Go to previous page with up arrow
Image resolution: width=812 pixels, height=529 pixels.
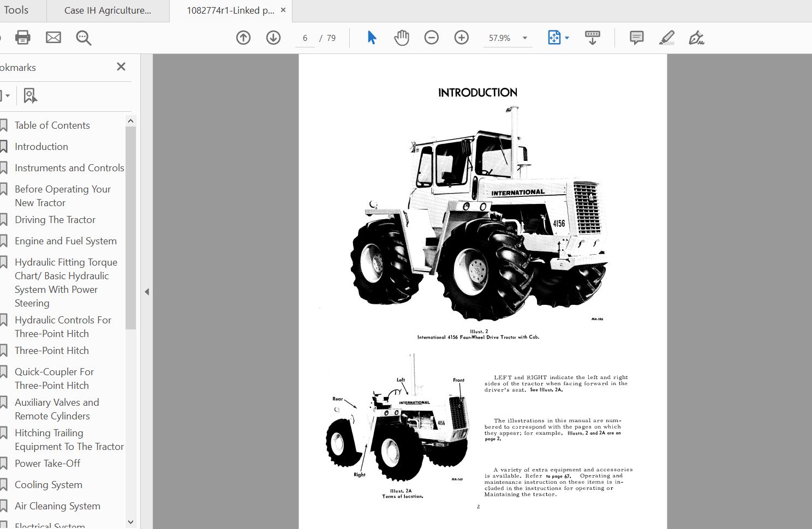coord(243,38)
